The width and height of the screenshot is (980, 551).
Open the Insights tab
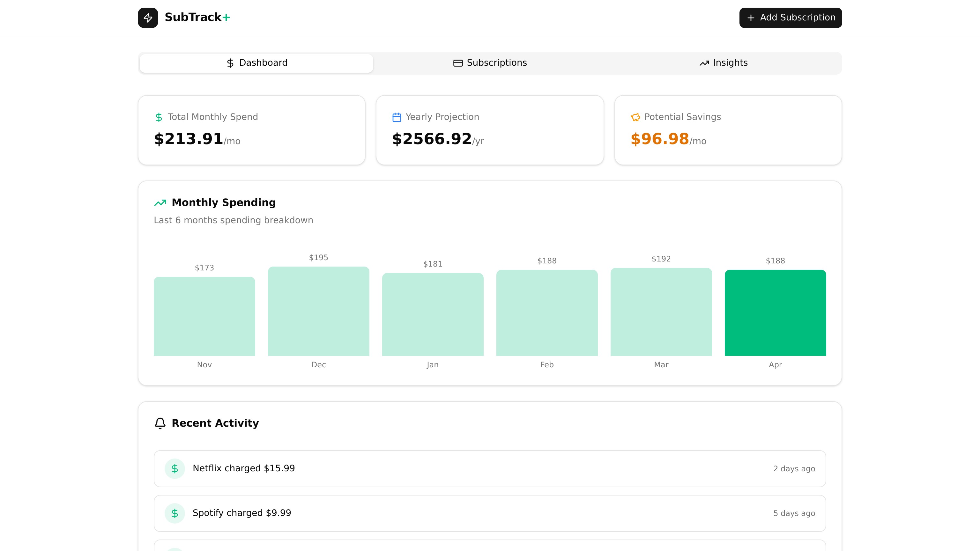[724, 63]
